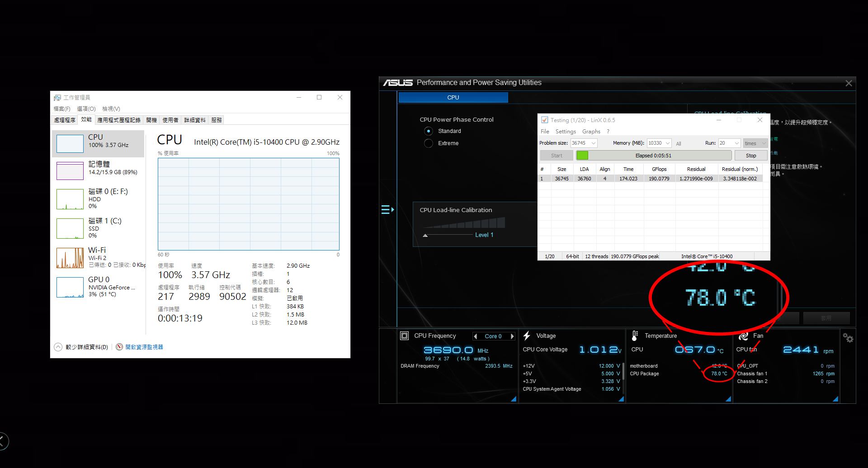Close the ASUS Performance utility window

849,83
